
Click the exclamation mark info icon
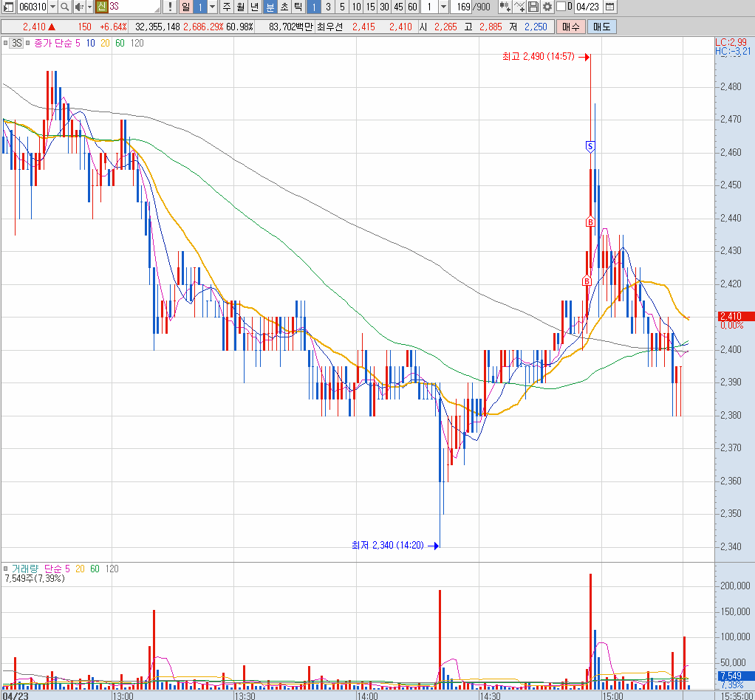[x=170, y=7]
